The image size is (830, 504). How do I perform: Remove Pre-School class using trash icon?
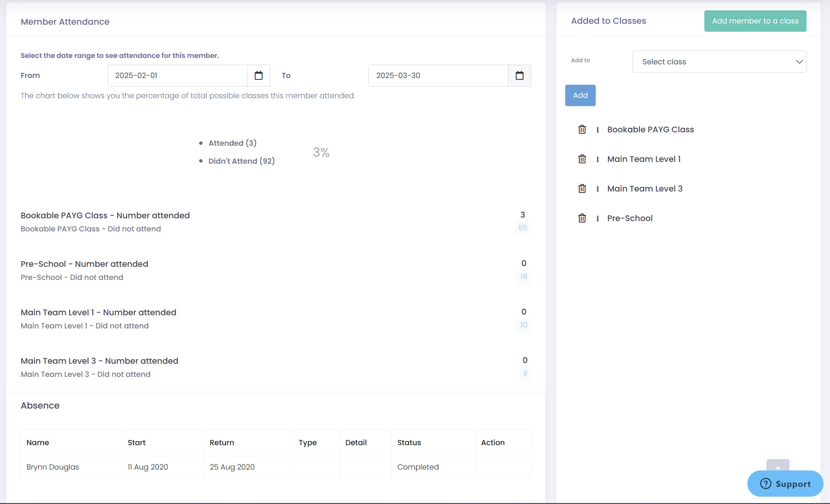pos(582,218)
